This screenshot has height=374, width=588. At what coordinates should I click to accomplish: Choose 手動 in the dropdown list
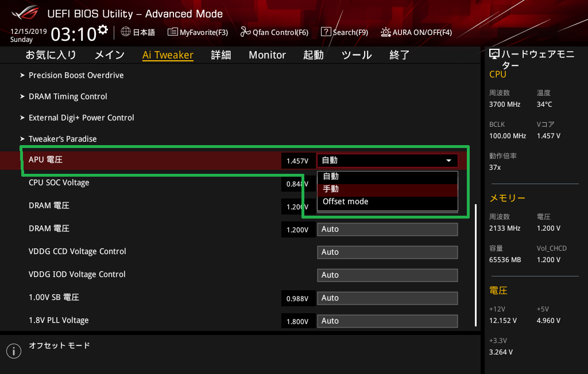point(388,189)
